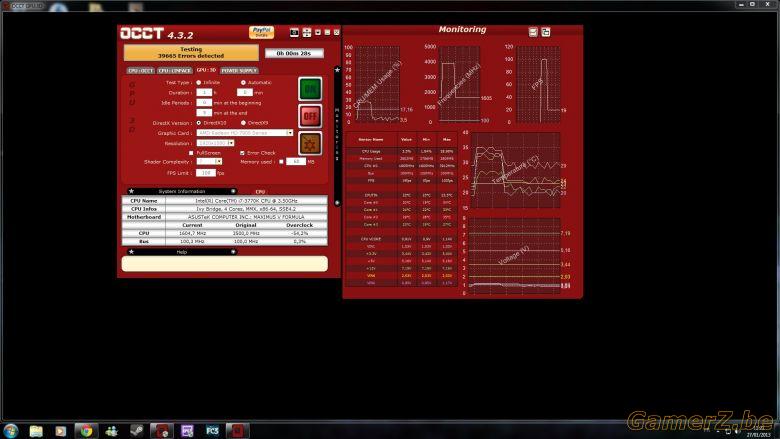780x439 pixels.
Task: Click the Temperature (°C) graph
Action: pos(515,170)
